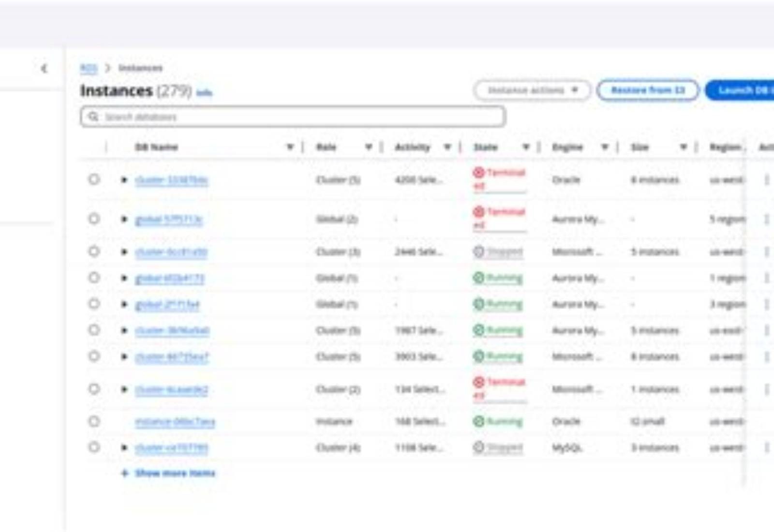The width and height of the screenshot is (774, 532).
Task: Click the Launch DB instance button
Action: 740,90
